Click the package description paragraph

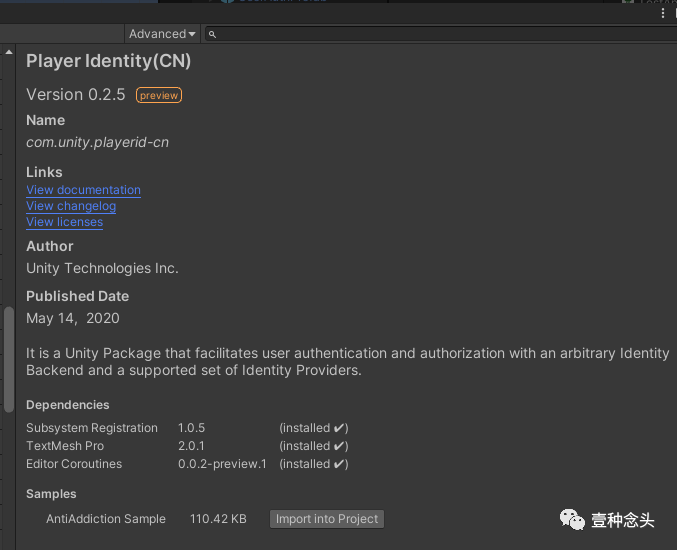tap(348, 362)
